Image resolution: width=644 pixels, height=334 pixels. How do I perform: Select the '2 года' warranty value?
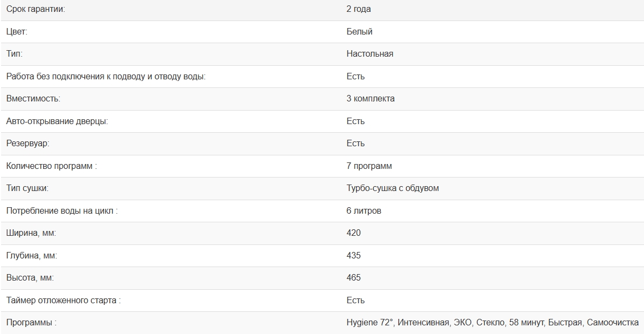(x=359, y=9)
